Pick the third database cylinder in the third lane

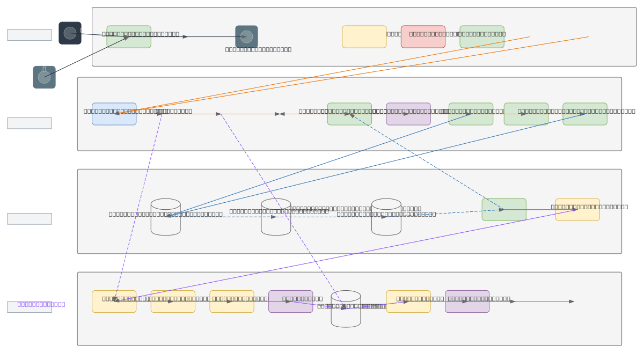(x=386, y=217)
